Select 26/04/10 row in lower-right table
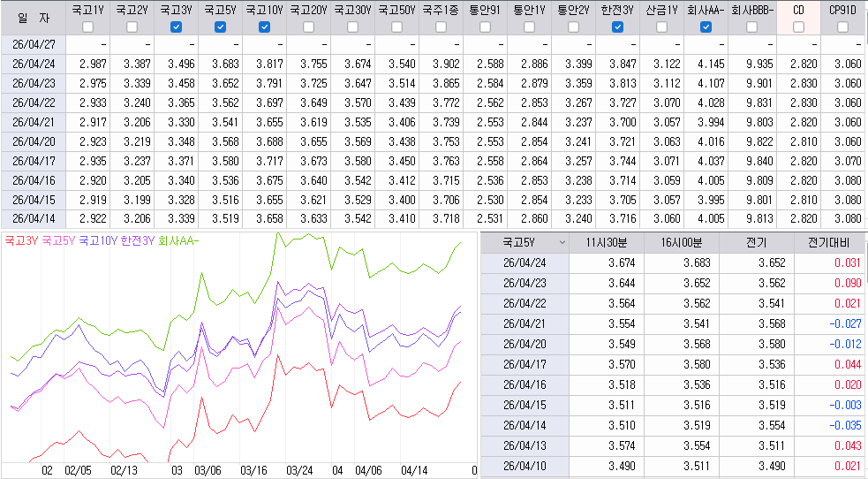868x479 pixels. click(525, 466)
